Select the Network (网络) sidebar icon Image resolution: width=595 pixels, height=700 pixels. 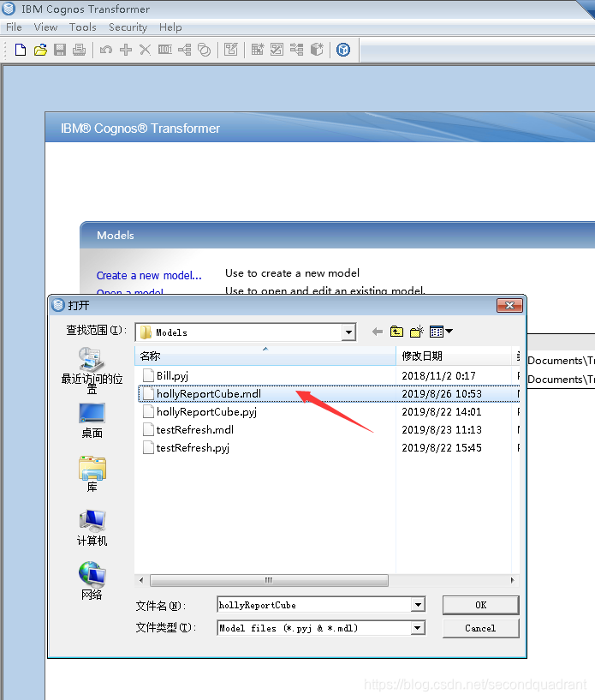(x=92, y=581)
